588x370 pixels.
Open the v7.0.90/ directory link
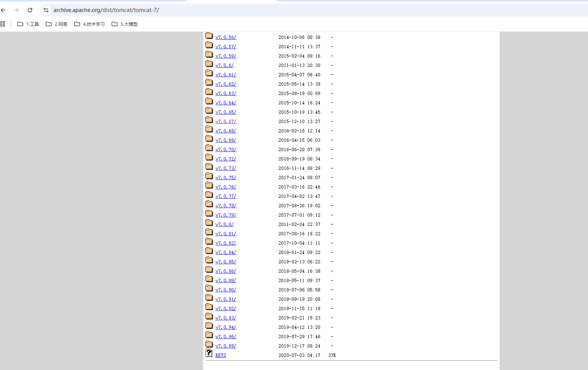(226, 290)
